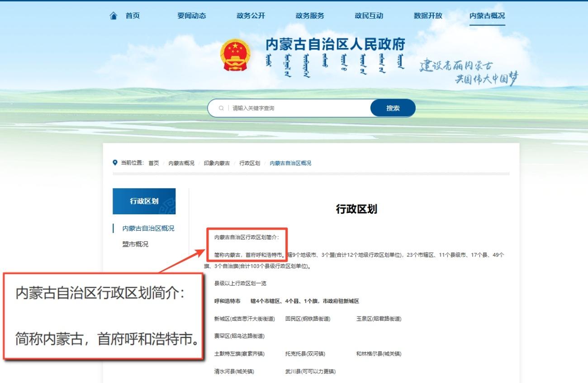Click the 行政区划 breadcrumb link
588x383 pixels.
pyautogui.click(x=250, y=163)
